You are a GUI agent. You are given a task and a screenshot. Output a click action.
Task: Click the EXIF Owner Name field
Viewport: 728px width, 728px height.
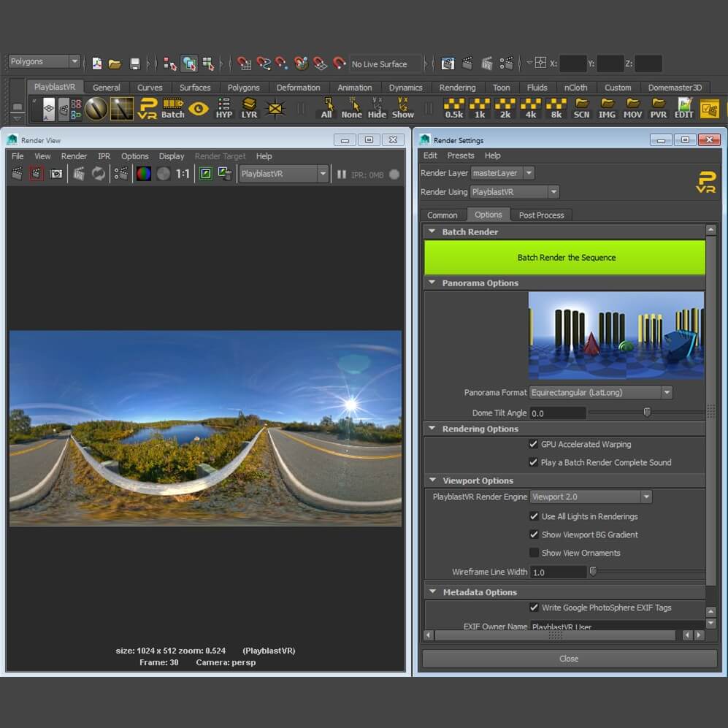(x=618, y=627)
